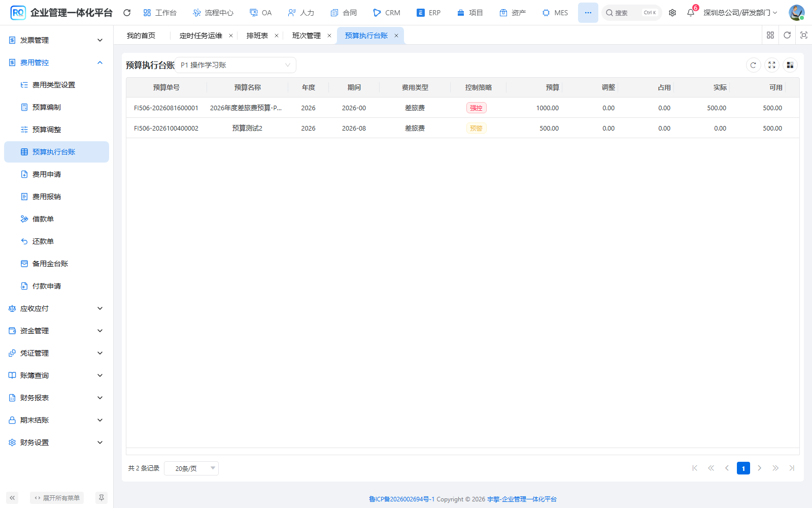Close the 排班表 tab
The height and width of the screenshot is (508, 812).
coord(277,36)
